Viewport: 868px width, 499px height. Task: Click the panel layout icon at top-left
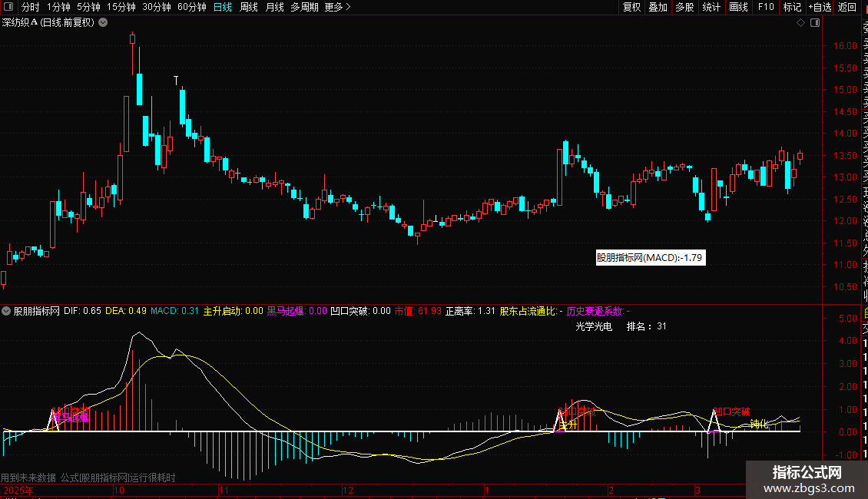[8, 7]
